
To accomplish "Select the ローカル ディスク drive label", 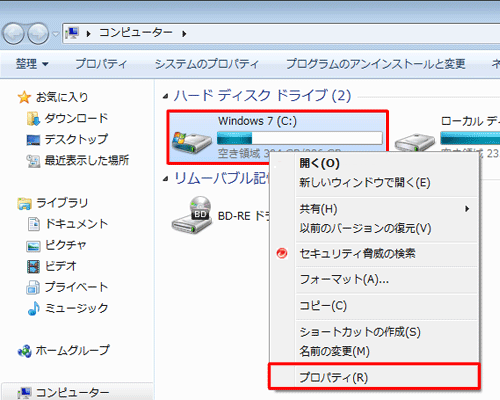I will point(470,121).
